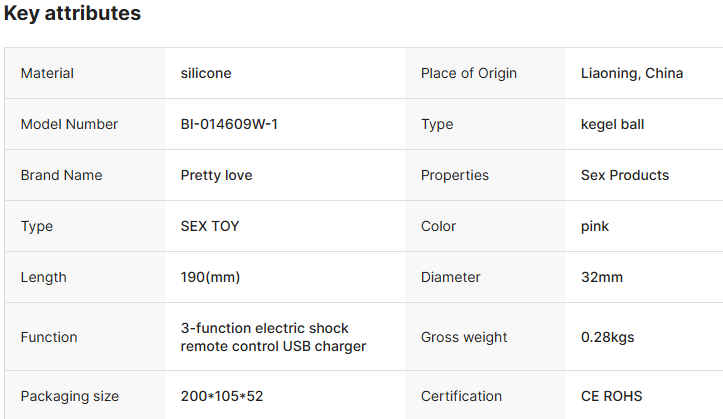723x419 pixels.
Task: Select the Model Number label cell
Action: coord(69,124)
